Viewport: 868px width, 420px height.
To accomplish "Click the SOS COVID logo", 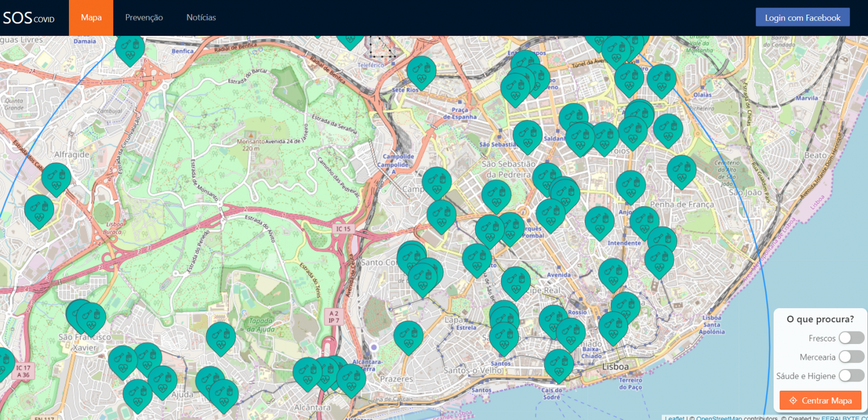I will tap(29, 18).
